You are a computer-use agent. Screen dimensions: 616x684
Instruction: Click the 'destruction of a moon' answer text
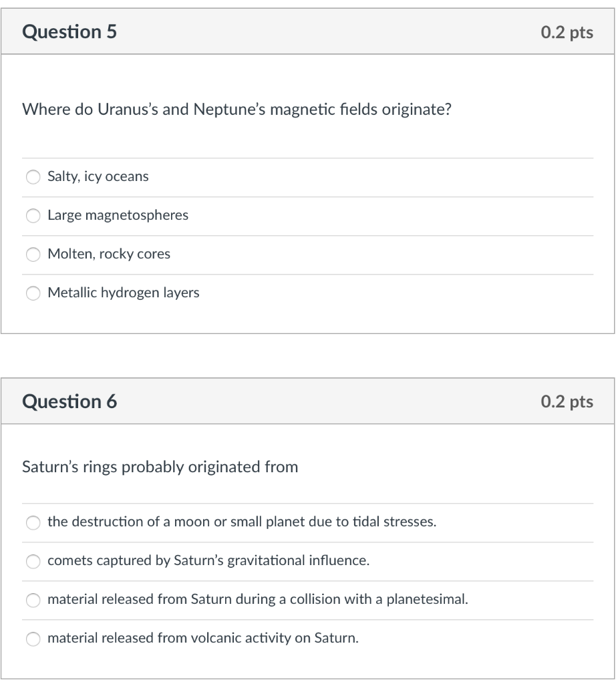pos(242,522)
